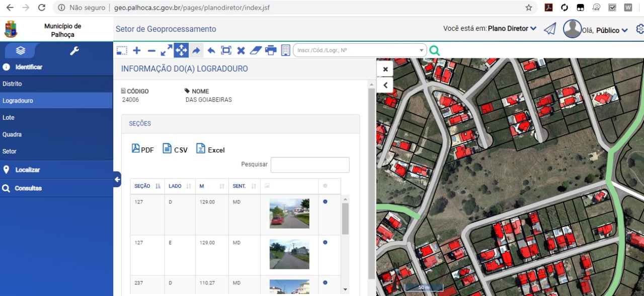Select the eraser tool
This screenshot has width=644, height=296.
pyautogui.click(x=256, y=50)
